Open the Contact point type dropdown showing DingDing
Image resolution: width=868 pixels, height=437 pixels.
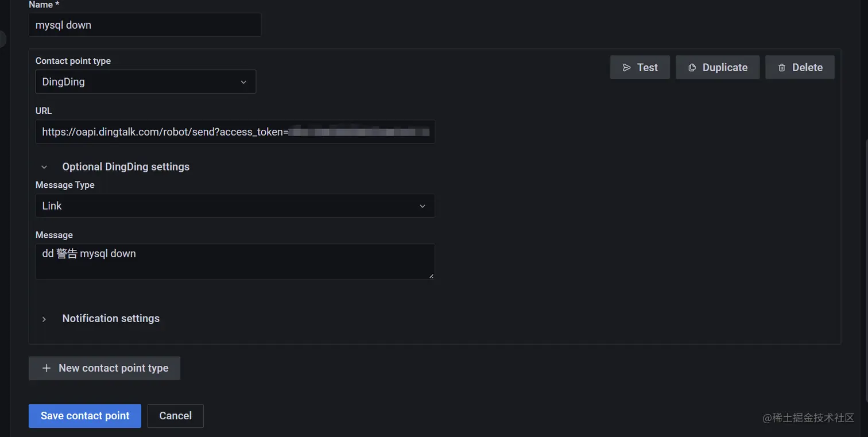(146, 82)
